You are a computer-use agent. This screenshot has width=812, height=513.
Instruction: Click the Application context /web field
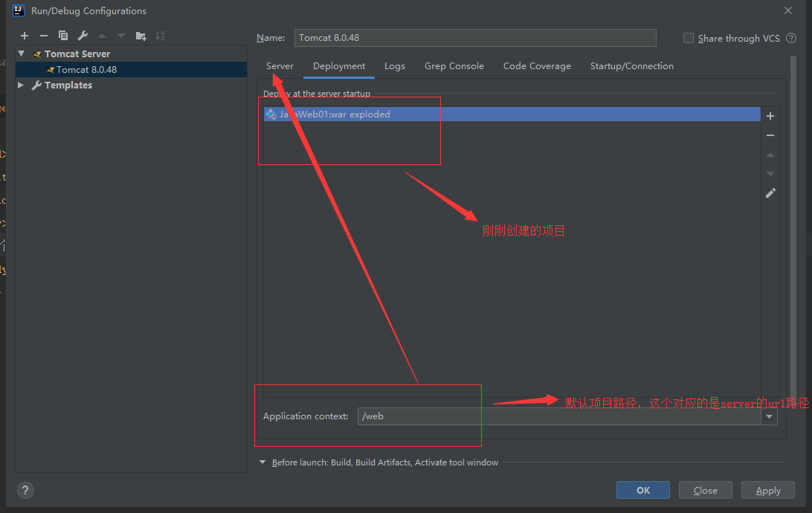(x=559, y=416)
